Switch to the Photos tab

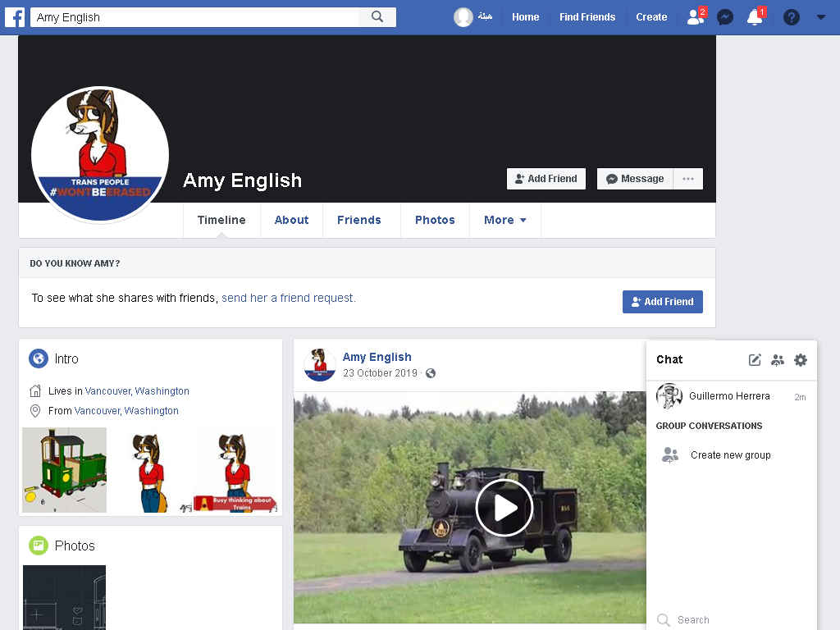435,220
